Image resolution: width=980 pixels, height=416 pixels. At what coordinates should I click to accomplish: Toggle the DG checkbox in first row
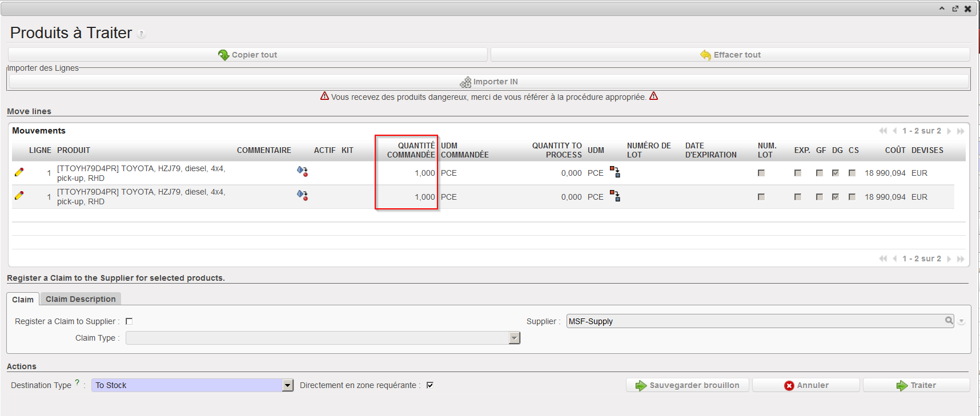836,173
